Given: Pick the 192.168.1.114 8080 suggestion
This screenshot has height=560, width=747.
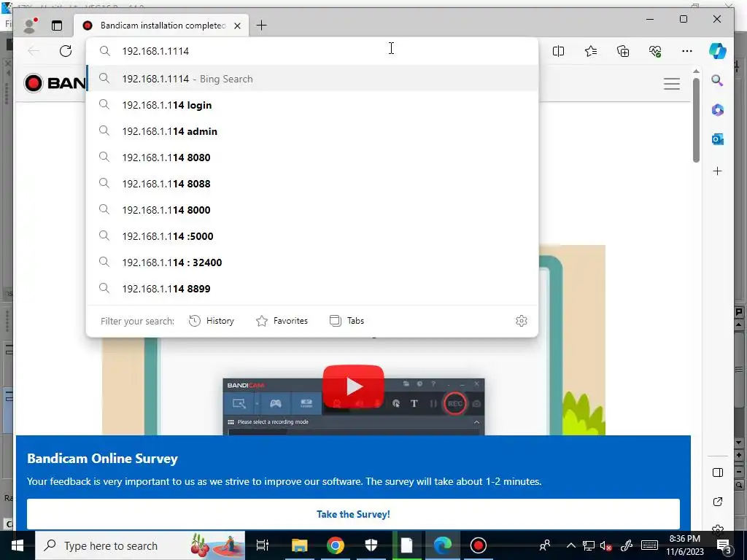Looking at the screenshot, I should [x=312, y=157].
